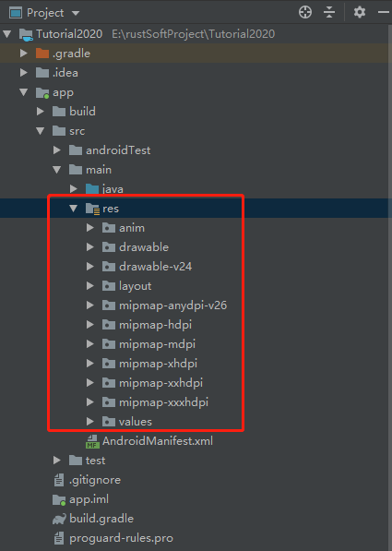392x551 pixels.
Task: Expand the layout folder arrow
Action: click(x=89, y=286)
